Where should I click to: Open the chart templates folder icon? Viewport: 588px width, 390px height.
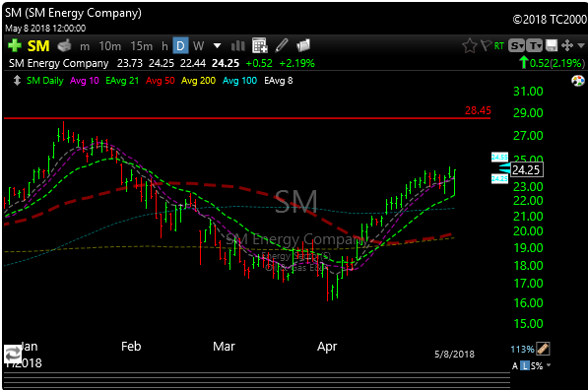point(303,45)
